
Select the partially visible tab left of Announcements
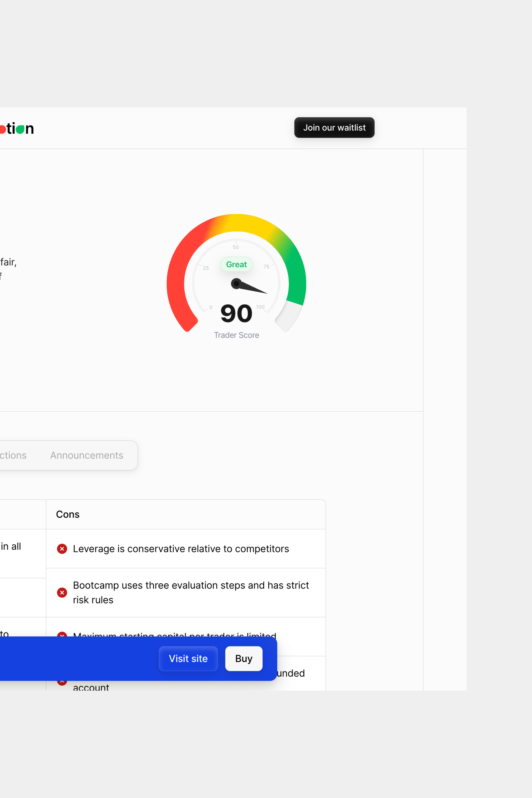13,455
